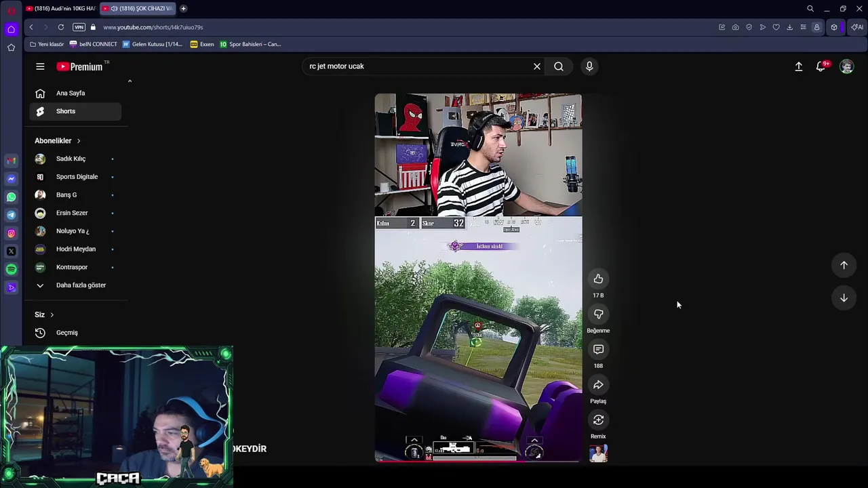Search tabs with magnifier in title bar

810,9
